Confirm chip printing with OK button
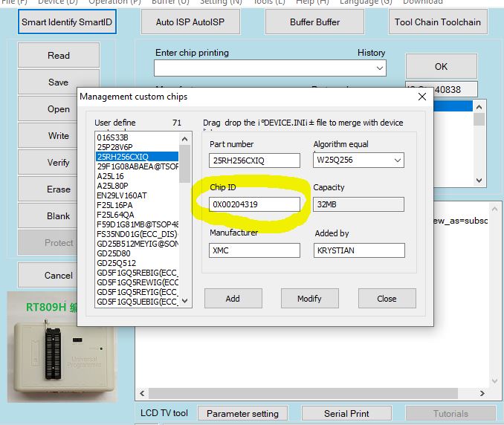 click(x=441, y=66)
